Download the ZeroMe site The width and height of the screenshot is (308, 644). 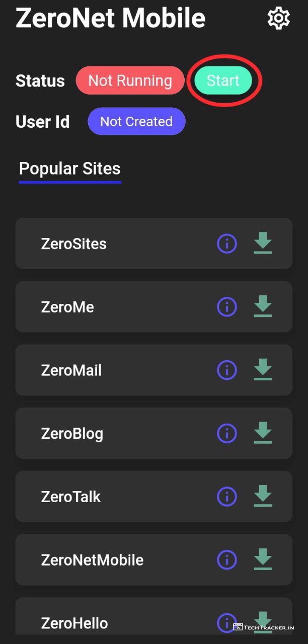click(263, 307)
